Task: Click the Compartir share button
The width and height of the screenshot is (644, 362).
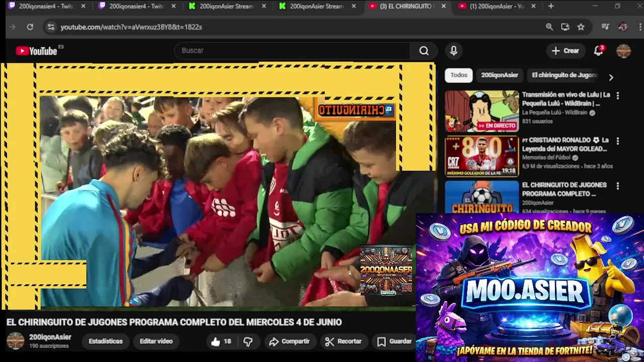Action: (x=289, y=341)
